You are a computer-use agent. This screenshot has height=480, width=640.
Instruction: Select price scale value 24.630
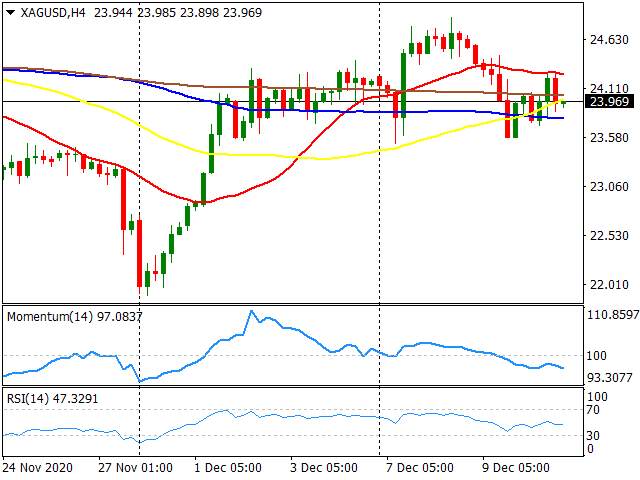click(609, 40)
